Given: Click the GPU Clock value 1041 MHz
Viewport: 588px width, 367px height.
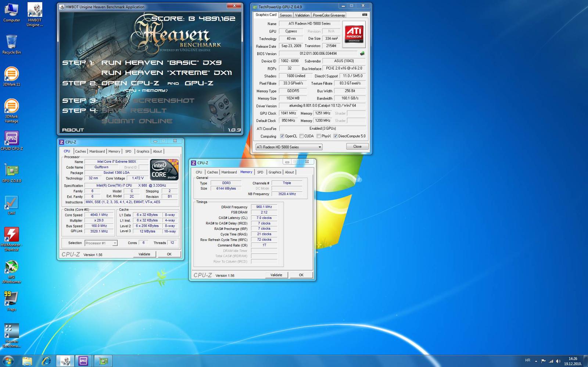Looking at the screenshot, I should point(288,113).
